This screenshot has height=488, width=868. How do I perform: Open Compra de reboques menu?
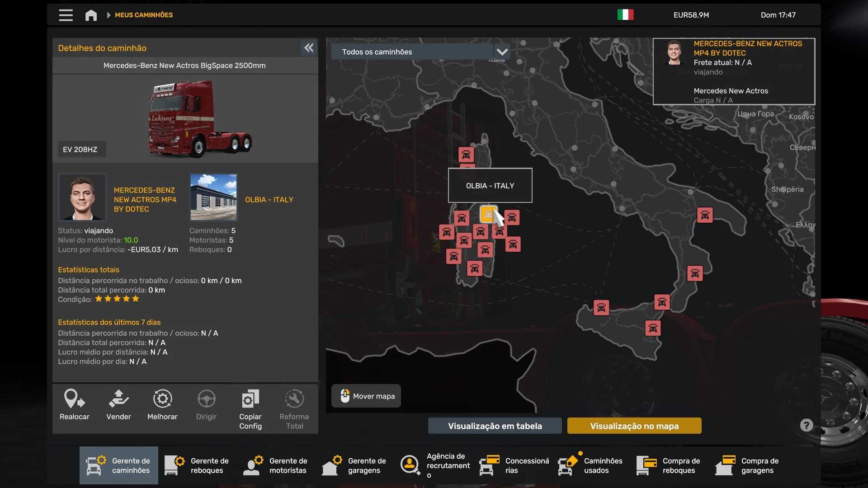click(x=669, y=465)
